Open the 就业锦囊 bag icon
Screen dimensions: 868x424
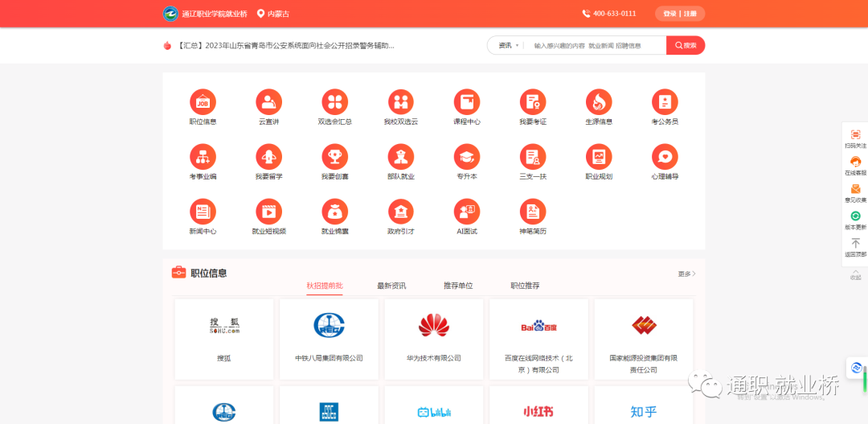coord(335,212)
